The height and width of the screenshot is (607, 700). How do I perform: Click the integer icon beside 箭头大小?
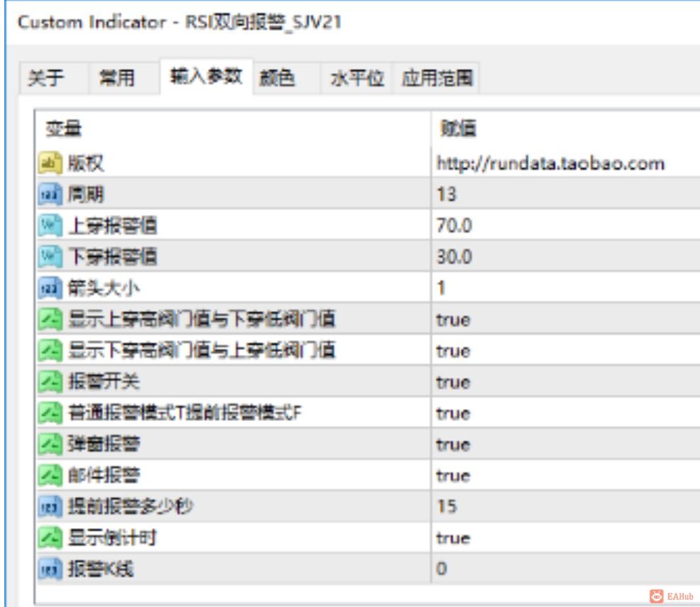[50, 288]
